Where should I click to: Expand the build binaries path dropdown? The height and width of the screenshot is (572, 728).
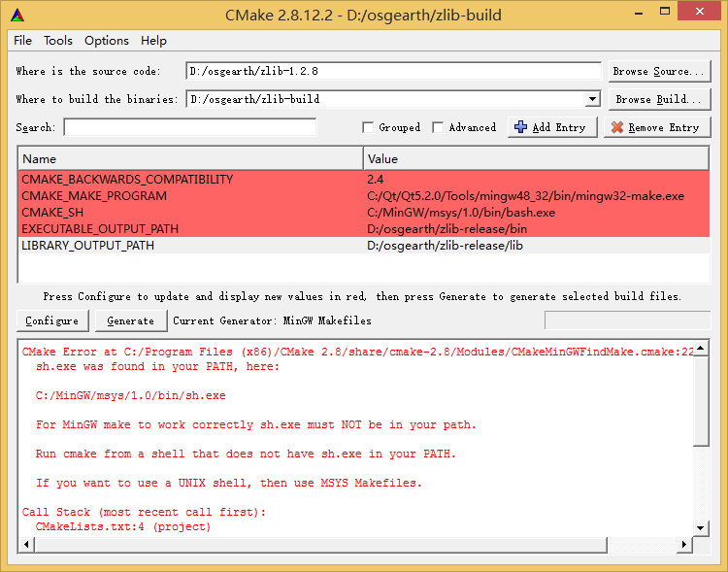coord(592,99)
